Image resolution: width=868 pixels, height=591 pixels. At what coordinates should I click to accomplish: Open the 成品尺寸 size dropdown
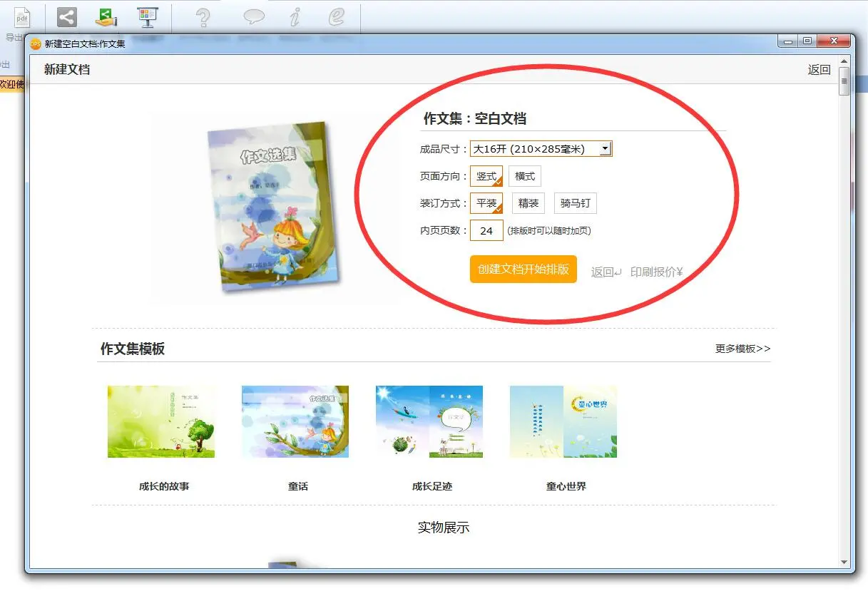click(541, 149)
